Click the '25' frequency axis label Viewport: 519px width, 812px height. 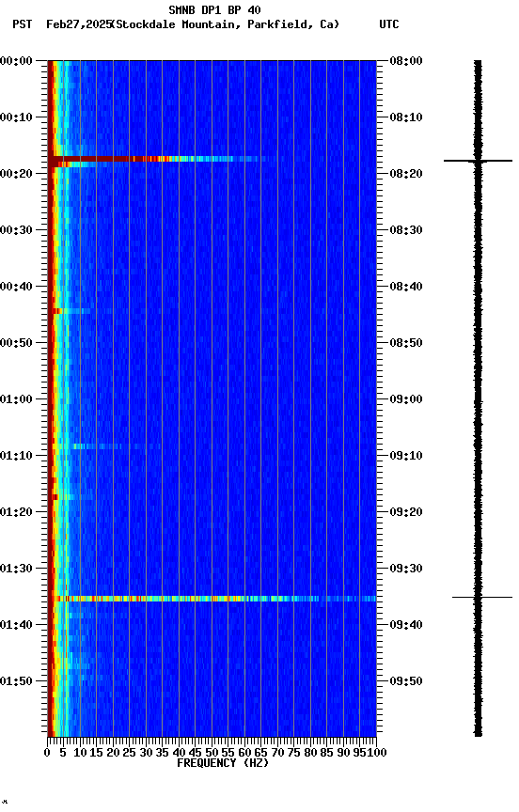[129, 753]
